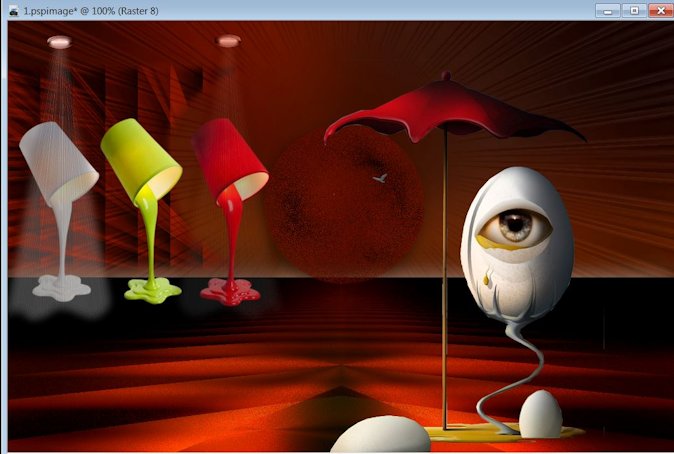Close the 1.pspimage window
Image resolution: width=674 pixels, height=454 pixels.
click(x=661, y=10)
